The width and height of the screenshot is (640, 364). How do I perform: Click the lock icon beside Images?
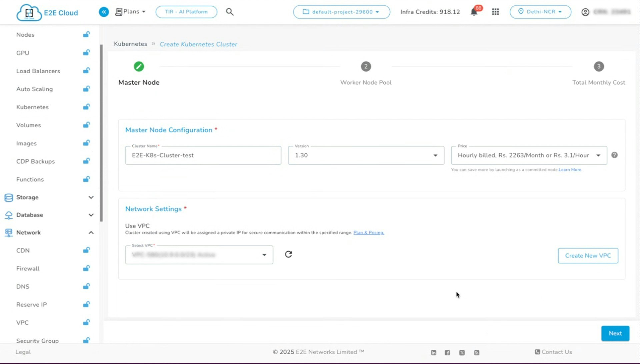86,143
